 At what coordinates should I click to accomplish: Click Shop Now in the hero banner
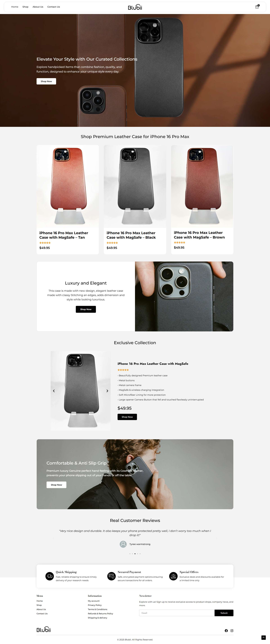[46, 81]
